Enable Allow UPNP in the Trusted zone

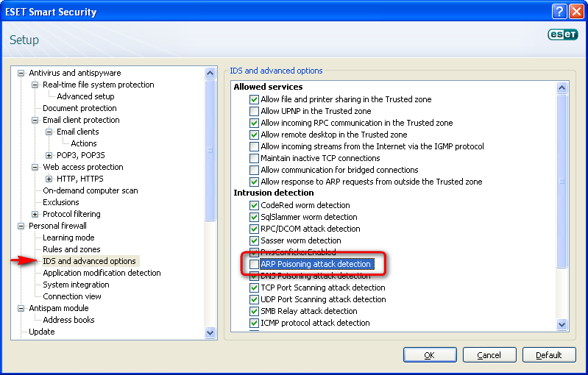(254, 111)
